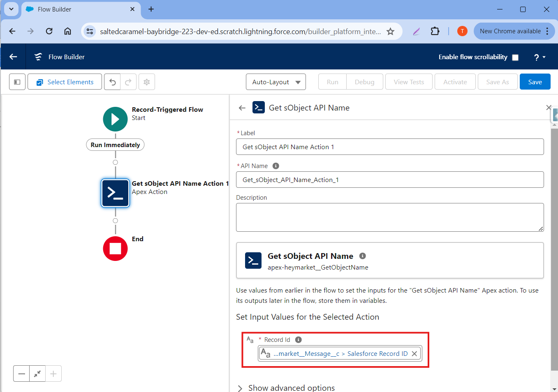The height and width of the screenshot is (392, 558).
Task: Click Save As button
Action: tap(498, 82)
